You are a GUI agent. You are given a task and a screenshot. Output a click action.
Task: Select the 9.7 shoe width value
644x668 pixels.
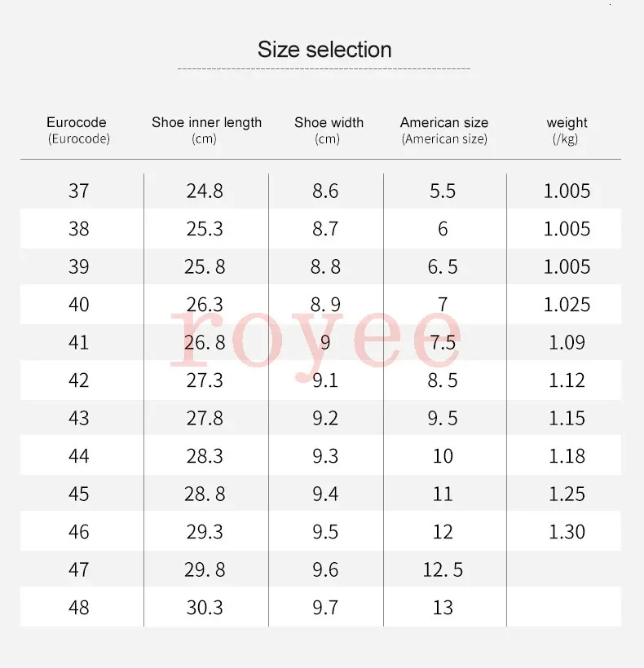[x=325, y=608]
